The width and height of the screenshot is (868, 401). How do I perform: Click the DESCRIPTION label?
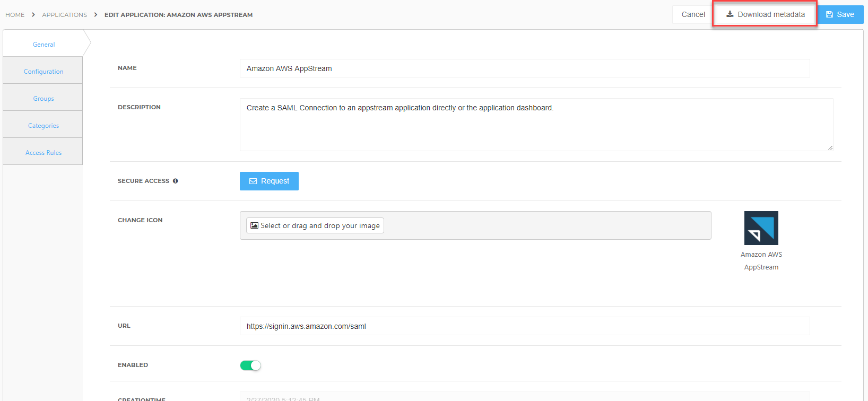tap(139, 107)
